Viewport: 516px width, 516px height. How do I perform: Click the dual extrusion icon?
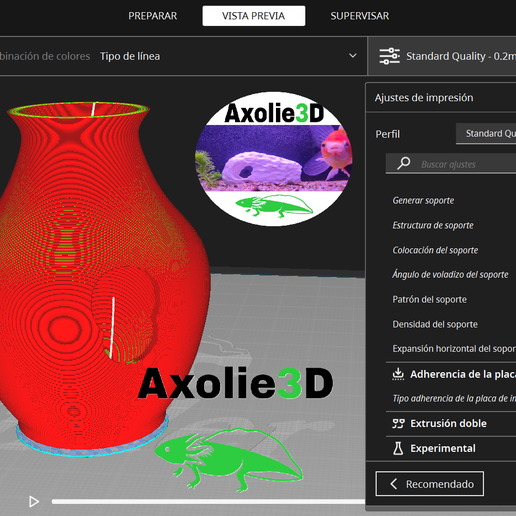398,423
